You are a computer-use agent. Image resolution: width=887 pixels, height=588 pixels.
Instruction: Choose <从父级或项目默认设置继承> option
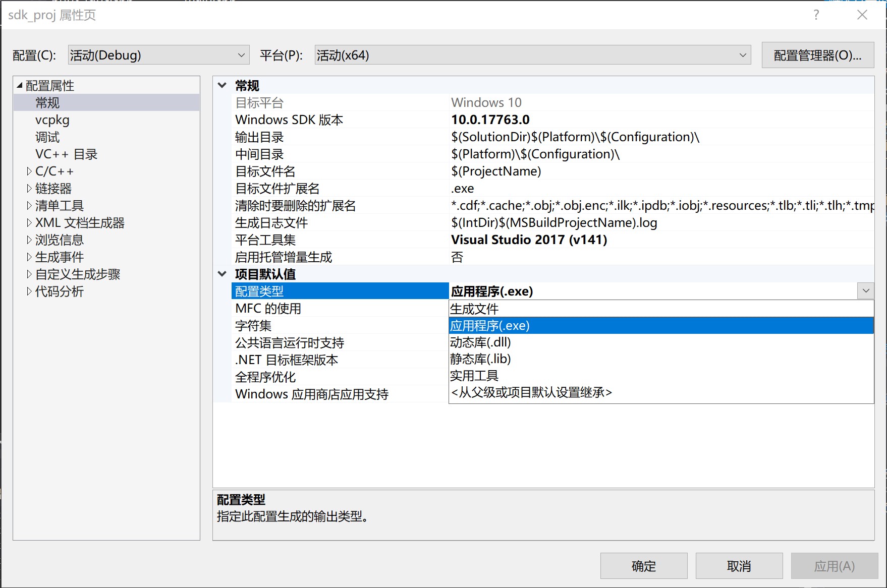(x=661, y=392)
